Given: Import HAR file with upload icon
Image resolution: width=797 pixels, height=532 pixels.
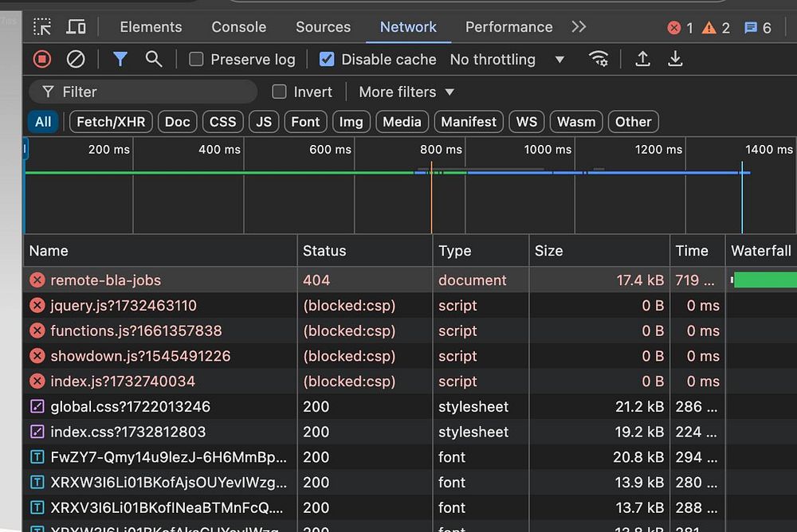Looking at the screenshot, I should point(642,59).
